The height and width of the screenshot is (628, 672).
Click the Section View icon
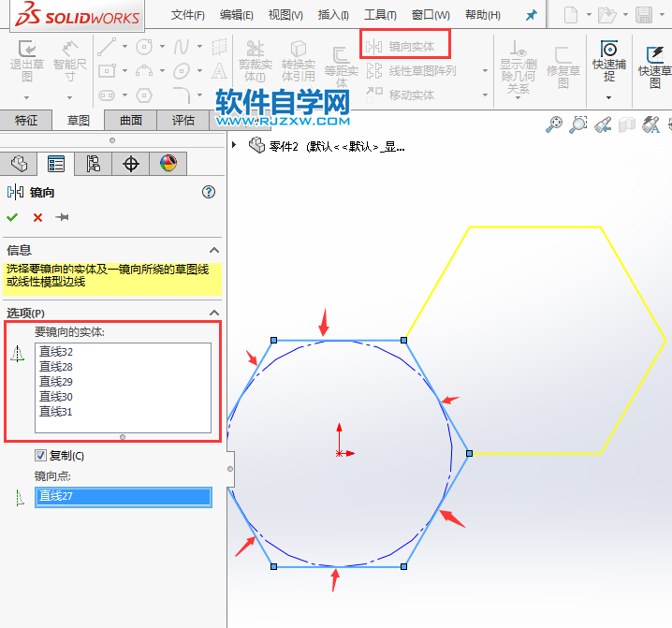tap(626, 124)
